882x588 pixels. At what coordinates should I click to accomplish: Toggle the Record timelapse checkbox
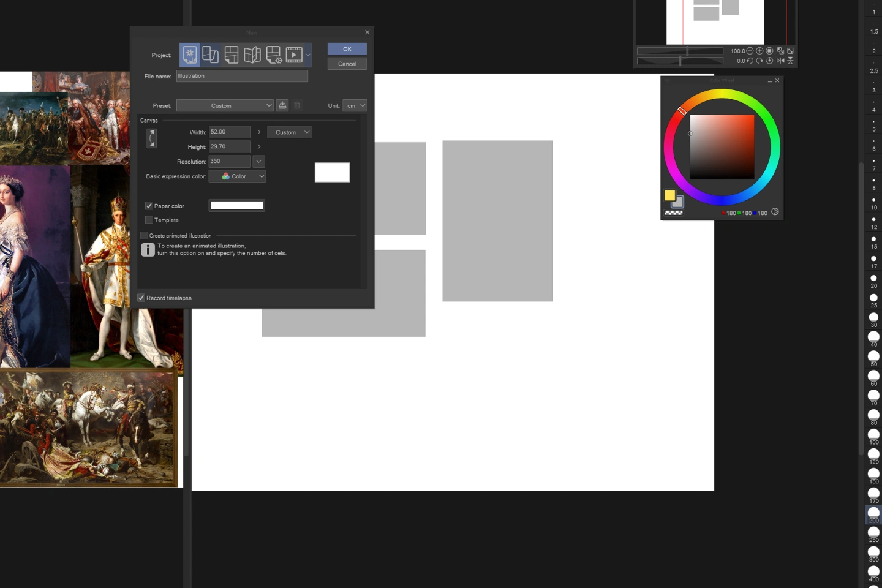(x=141, y=298)
